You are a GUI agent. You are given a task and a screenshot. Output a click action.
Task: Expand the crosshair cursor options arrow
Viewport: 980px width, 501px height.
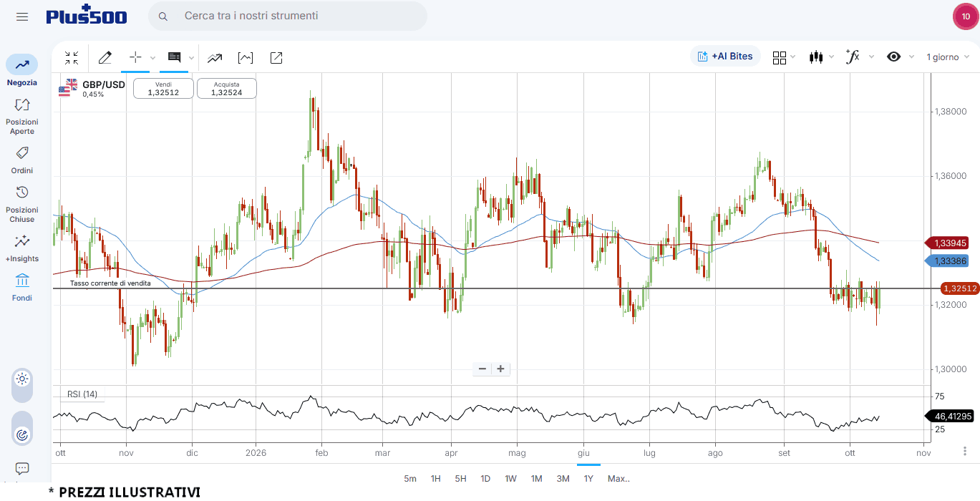coord(152,58)
